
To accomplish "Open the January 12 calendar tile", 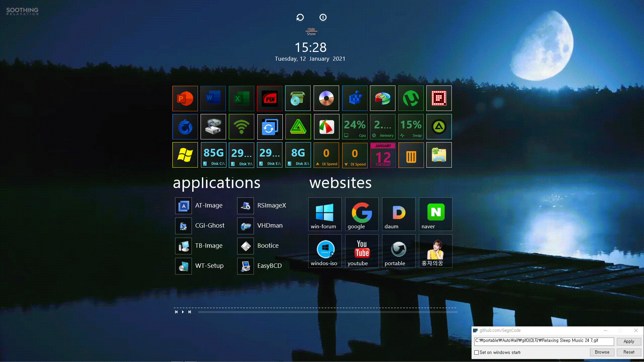I will (x=383, y=155).
